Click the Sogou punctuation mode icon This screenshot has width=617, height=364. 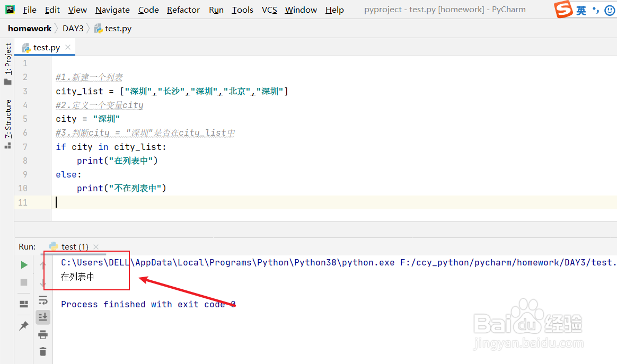click(x=596, y=10)
